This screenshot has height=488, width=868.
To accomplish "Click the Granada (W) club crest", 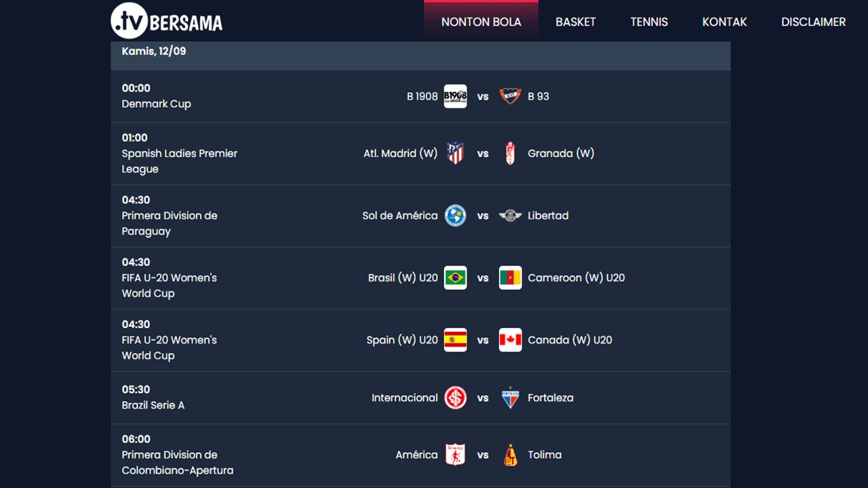I will click(510, 153).
